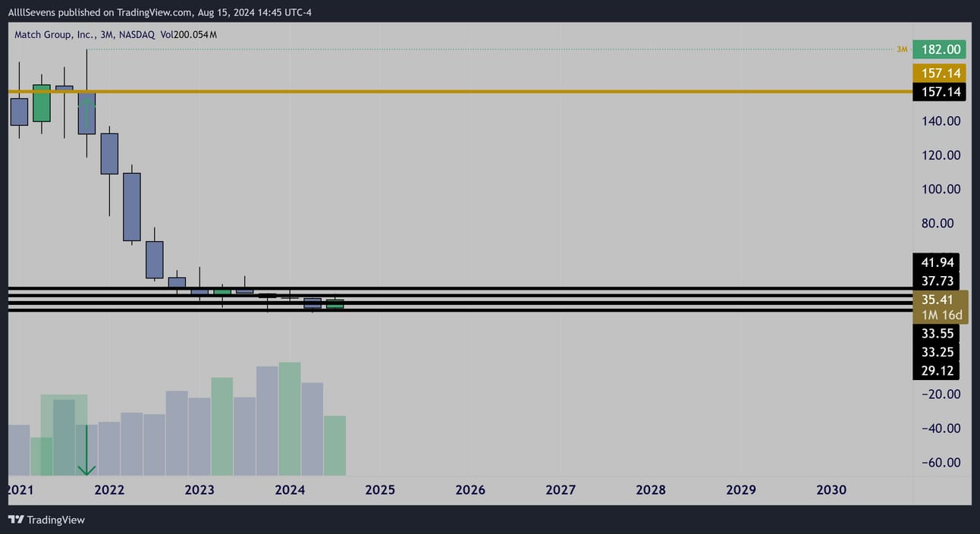The height and width of the screenshot is (534, 980).
Task: Click the 1M 16d countdown label
Action: [x=941, y=315]
